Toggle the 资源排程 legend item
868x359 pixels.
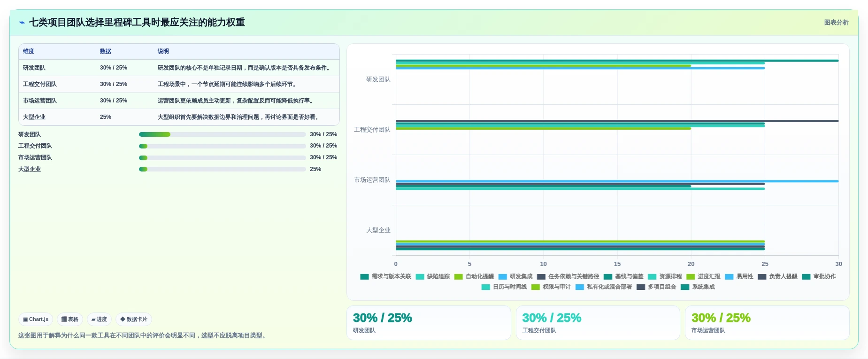pos(665,276)
